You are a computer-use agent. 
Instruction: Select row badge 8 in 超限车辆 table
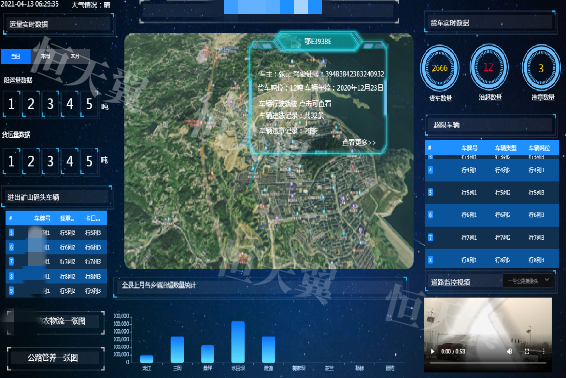click(430, 260)
